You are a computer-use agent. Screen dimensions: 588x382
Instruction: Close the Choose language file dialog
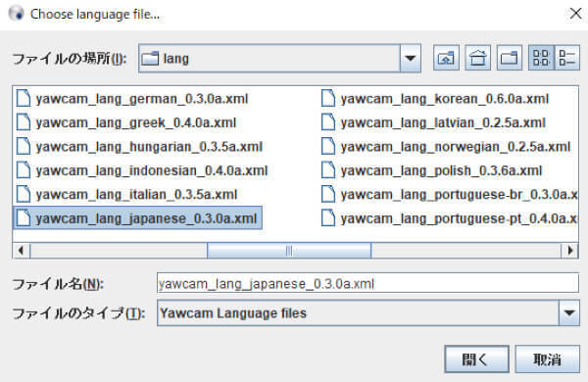tap(575, 14)
